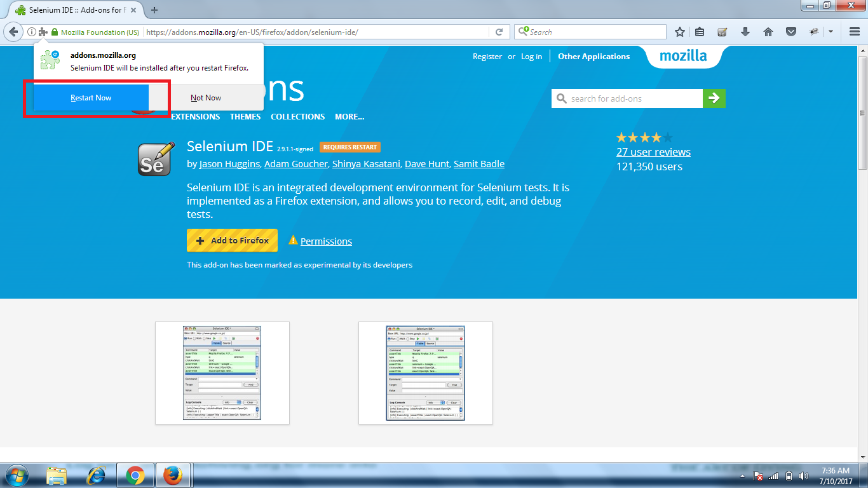
Task: Show bookmarks list icon in toolbar
Action: pos(700,32)
